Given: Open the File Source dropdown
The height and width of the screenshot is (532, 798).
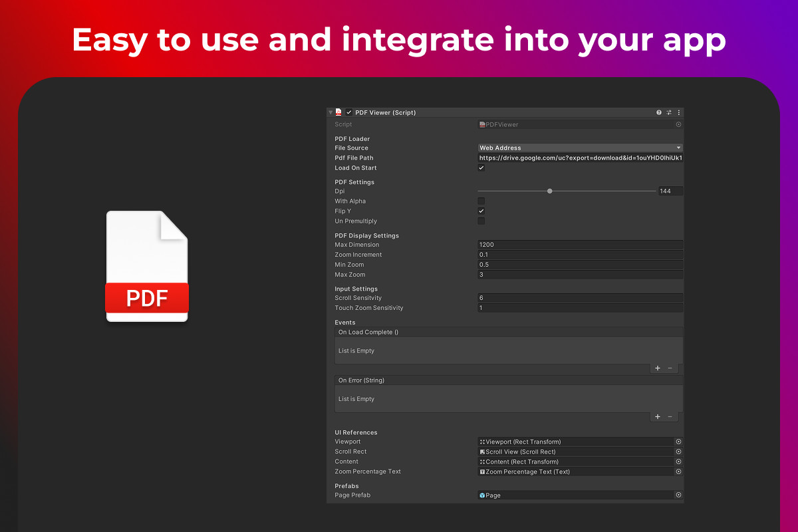Looking at the screenshot, I should [580, 148].
